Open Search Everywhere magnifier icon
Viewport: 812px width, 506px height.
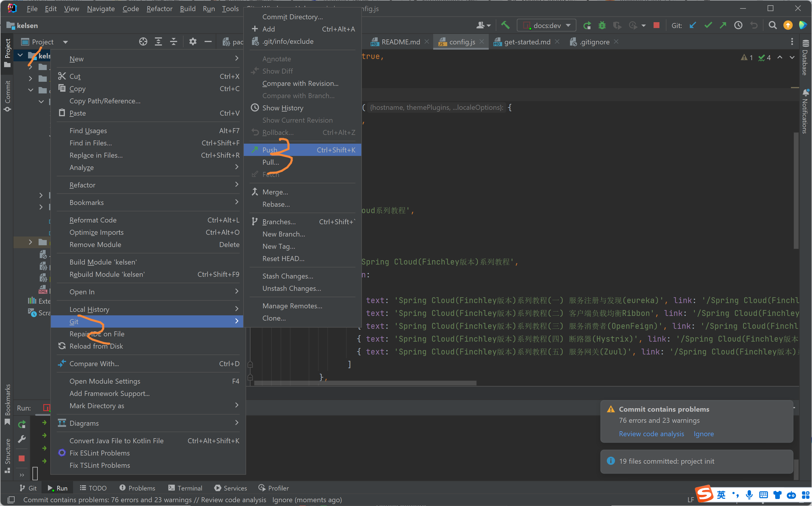coord(773,25)
